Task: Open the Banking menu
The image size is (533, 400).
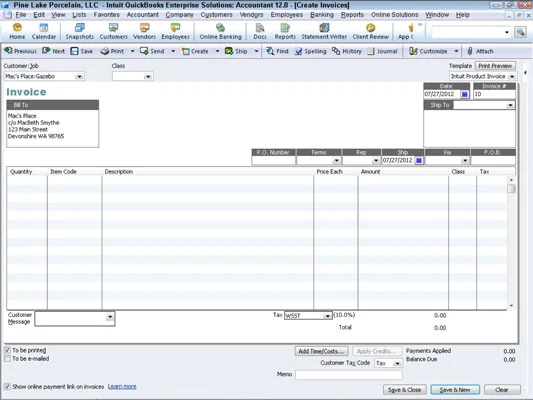Action: pyautogui.click(x=322, y=15)
